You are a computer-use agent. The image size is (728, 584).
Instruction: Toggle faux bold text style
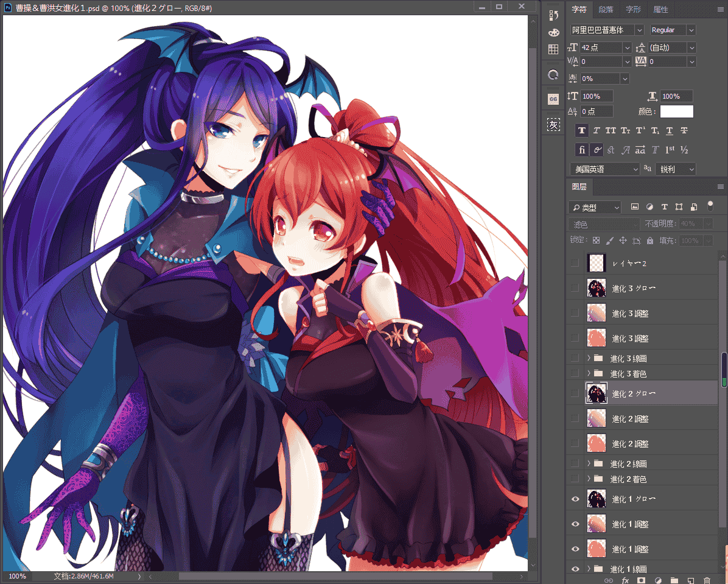click(582, 130)
